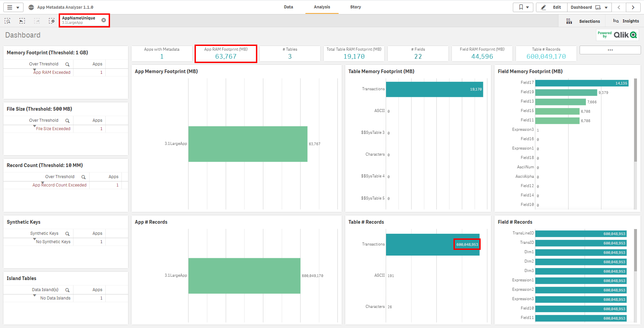This screenshot has width=644, height=328.
Task: Open the smart search tool
Action: click(x=7, y=21)
